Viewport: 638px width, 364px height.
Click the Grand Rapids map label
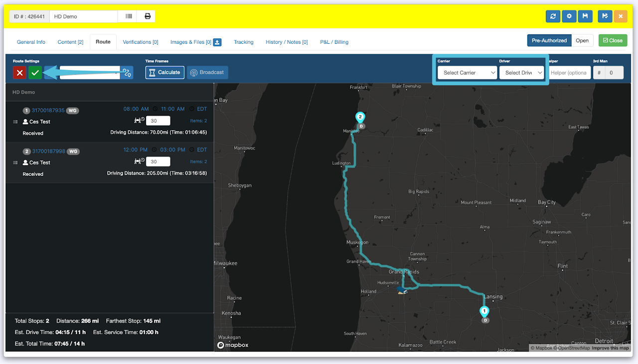click(404, 272)
